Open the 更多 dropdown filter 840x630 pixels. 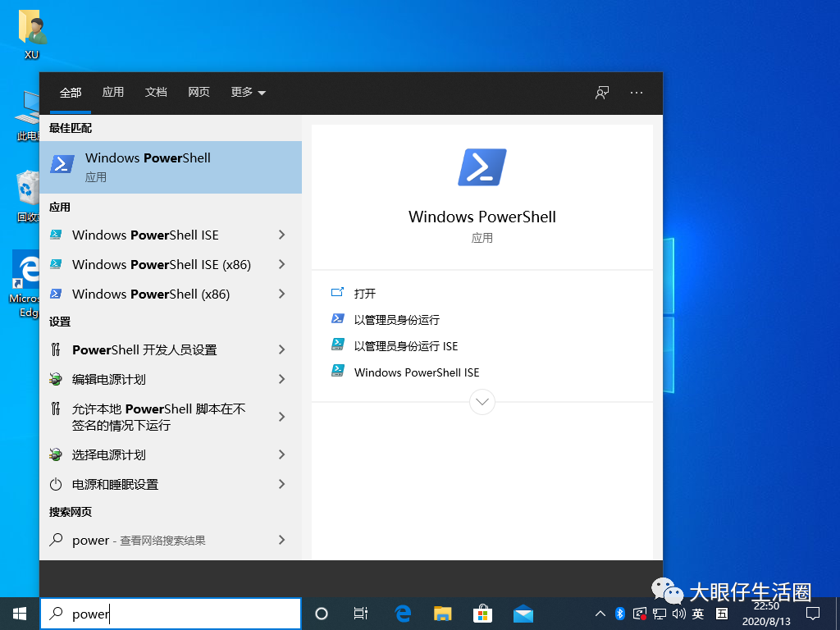point(248,93)
